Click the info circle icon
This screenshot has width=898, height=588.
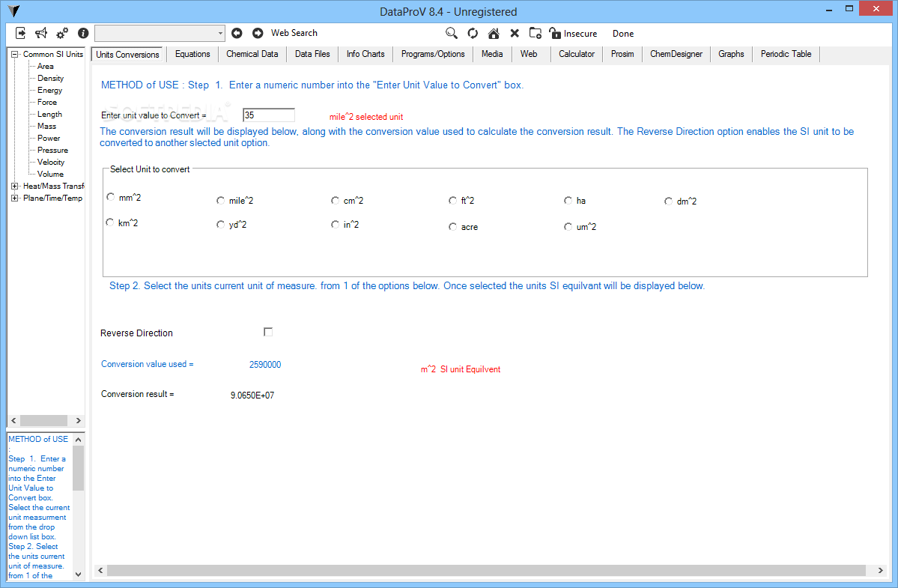pos(83,33)
